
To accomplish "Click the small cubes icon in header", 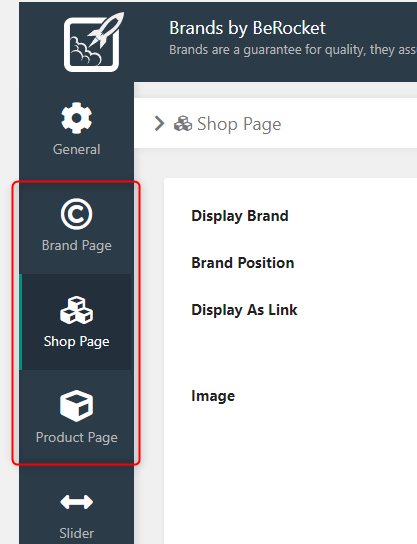I will (x=183, y=124).
